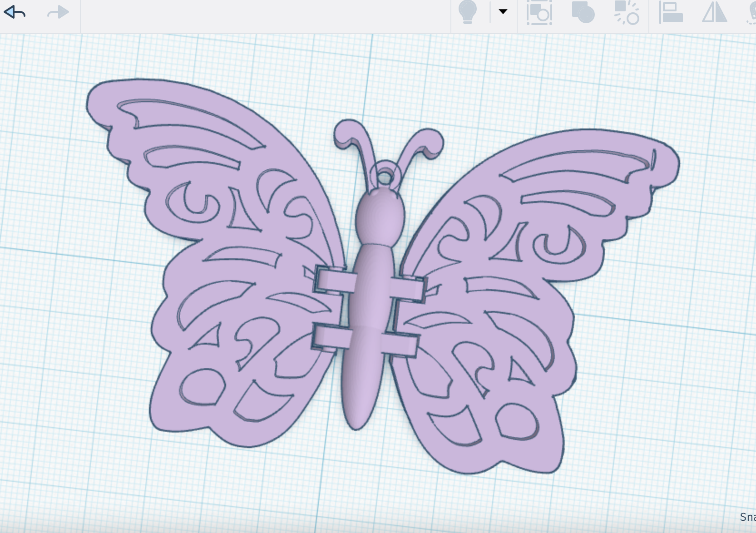756x533 pixels.
Task: Open the Mirror tool
Action: click(715, 12)
